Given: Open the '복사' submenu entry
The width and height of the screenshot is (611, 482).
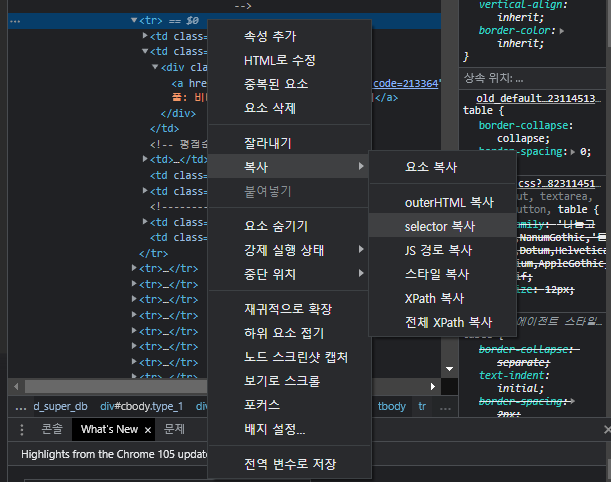Looking at the screenshot, I should [x=289, y=167].
